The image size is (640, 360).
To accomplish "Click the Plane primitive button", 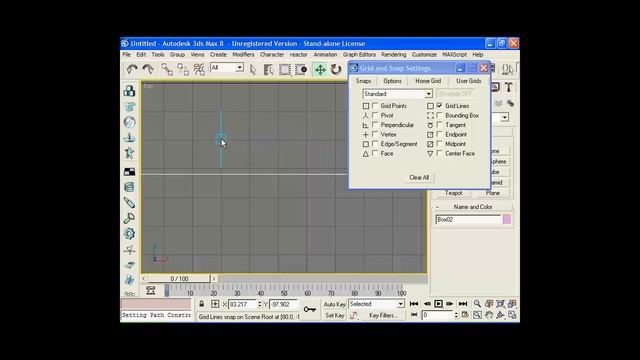I will coord(493,193).
